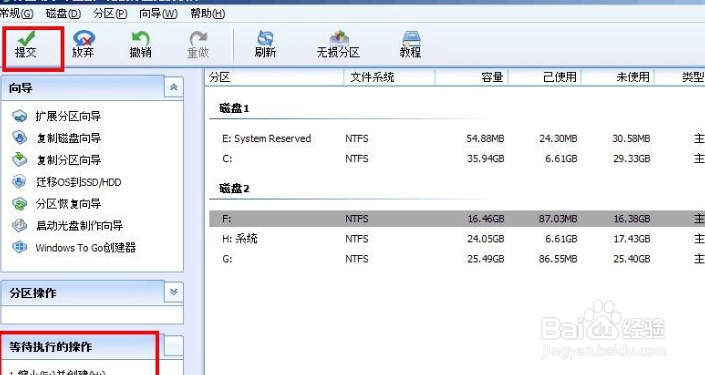Image resolution: width=705 pixels, height=375 pixels.
Task: Open the 向导(W) menu
Action: point(158,13)
